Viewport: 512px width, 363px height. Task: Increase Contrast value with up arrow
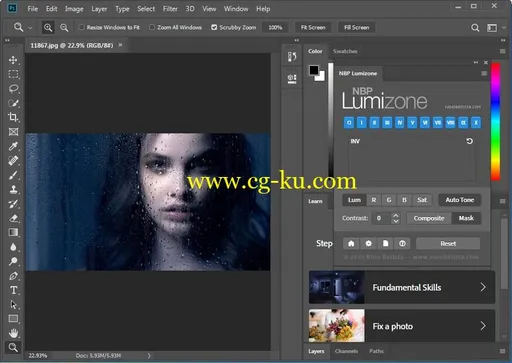(395, 215)
